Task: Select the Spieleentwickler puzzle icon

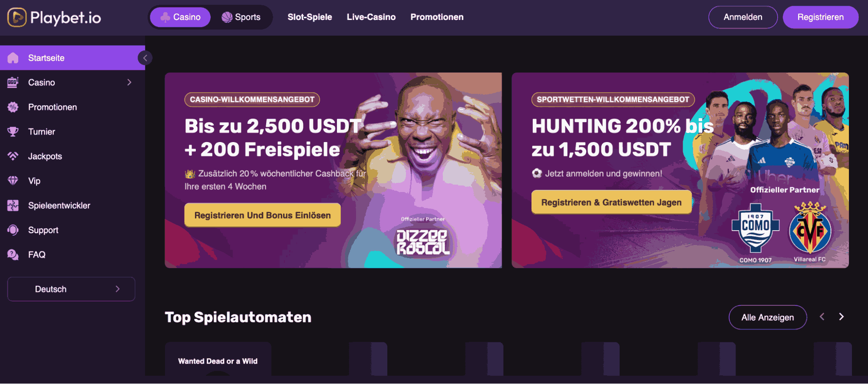Action: click(x=13, y=205)
